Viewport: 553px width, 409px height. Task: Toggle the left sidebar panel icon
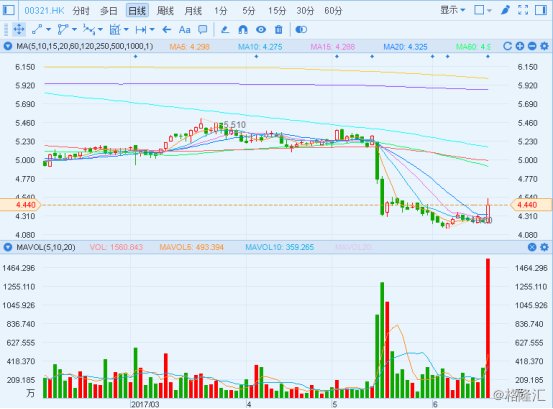[8, 10]
